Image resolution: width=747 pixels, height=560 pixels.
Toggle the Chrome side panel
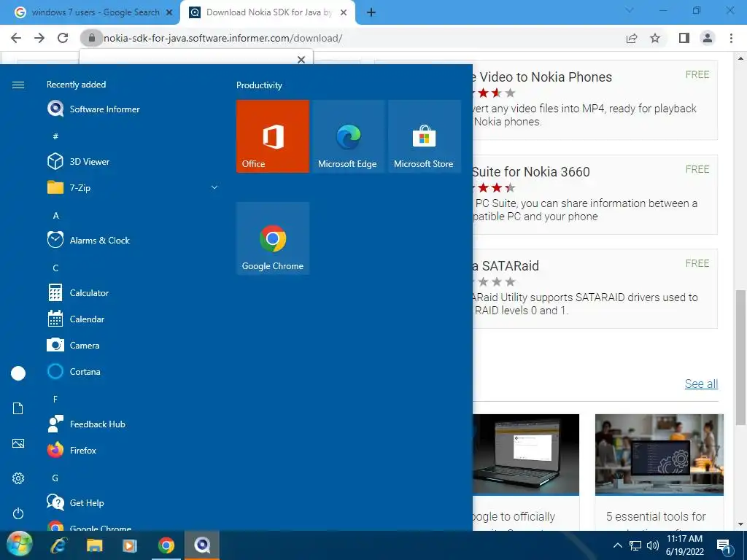[x=684, y=38]
